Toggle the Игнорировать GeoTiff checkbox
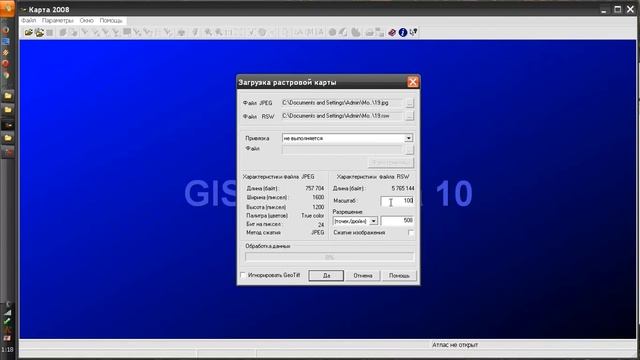640x360 pixels. tap(243, 275)
